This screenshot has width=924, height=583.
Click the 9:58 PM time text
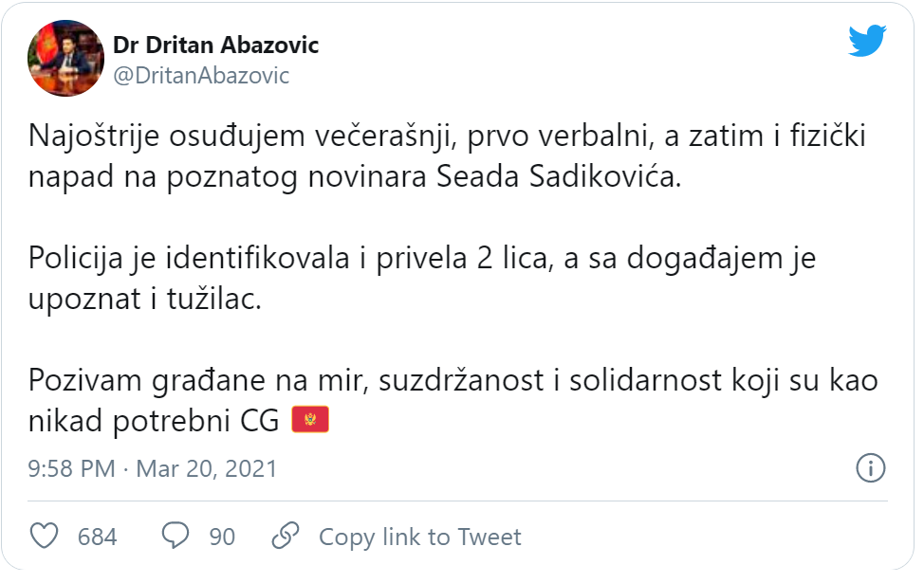coord(72,468)
